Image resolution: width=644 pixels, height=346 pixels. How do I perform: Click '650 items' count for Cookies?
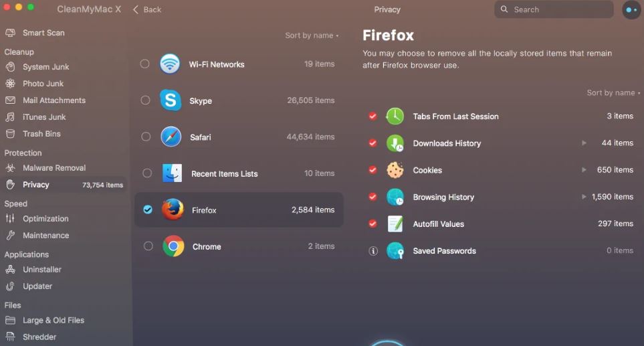click(x=615, y=170)
